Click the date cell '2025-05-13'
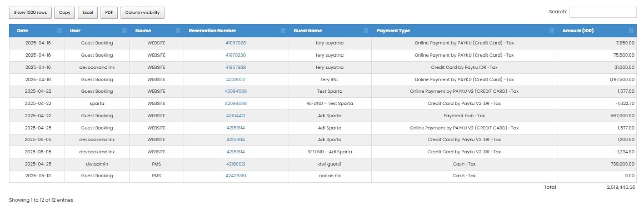The height and width of the screenshot is (210, 644). pyautogui.click(x=37, y=176)
